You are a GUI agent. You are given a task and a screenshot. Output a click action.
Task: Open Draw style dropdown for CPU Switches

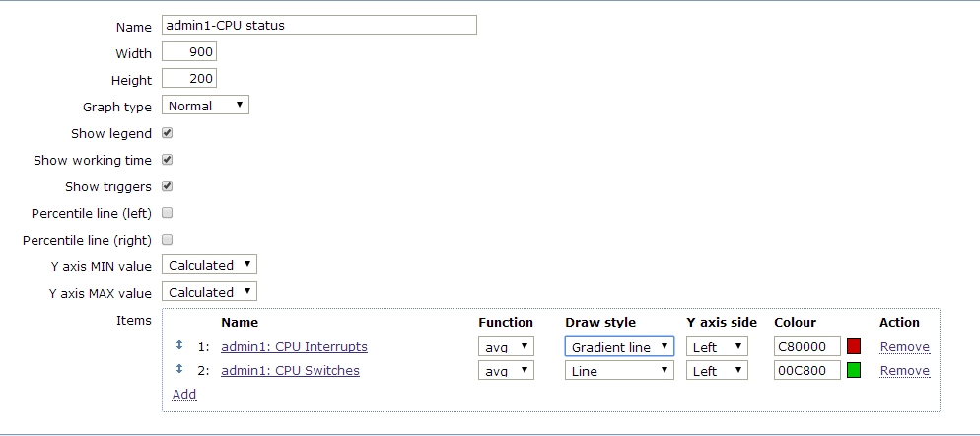pos(619,370)
